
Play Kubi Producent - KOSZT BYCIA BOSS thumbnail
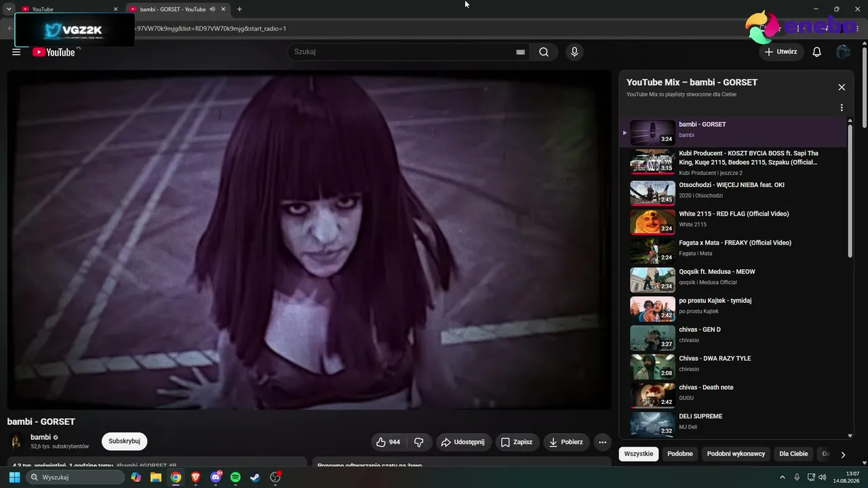click(652, 162)
